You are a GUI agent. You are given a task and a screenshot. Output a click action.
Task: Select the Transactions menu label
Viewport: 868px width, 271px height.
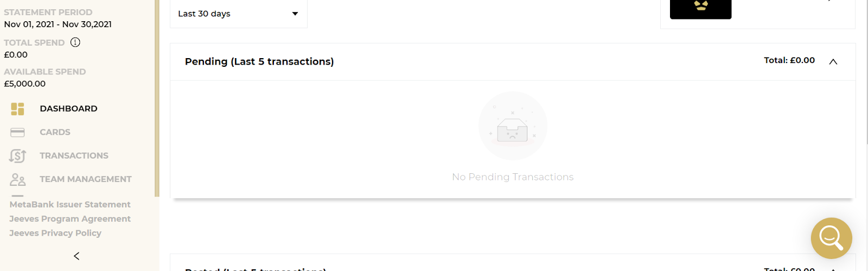click(74, 156)
